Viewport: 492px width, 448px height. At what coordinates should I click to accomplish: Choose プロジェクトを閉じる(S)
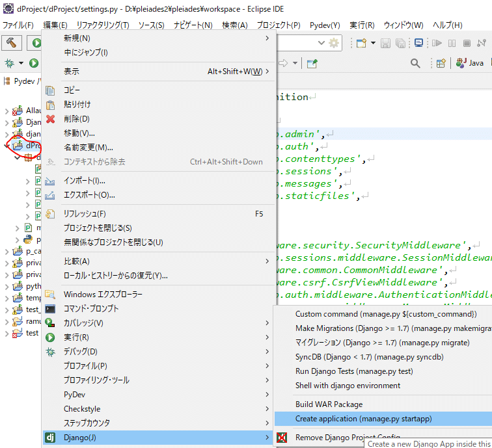(x=159, y=228)
